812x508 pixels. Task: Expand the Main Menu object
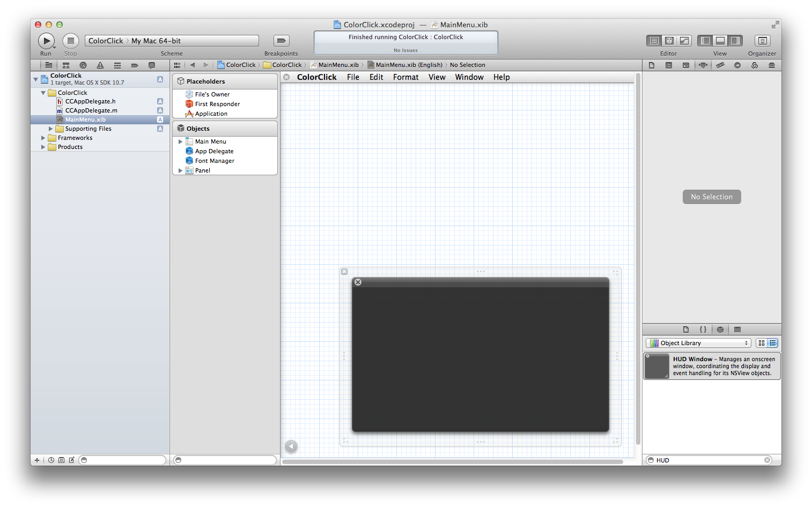tap(180, 141)
